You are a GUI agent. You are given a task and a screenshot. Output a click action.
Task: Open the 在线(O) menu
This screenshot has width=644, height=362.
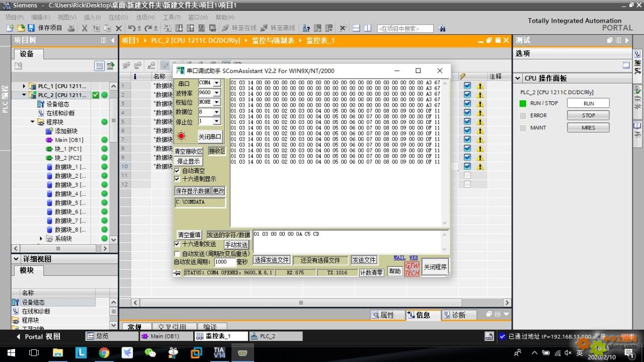click(x=118, y=17)
